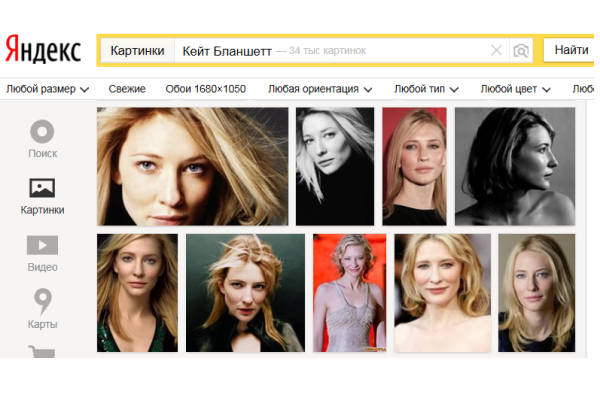Select the large close-up first image result
Screen dimensions: 600x400
coord(193,166)
